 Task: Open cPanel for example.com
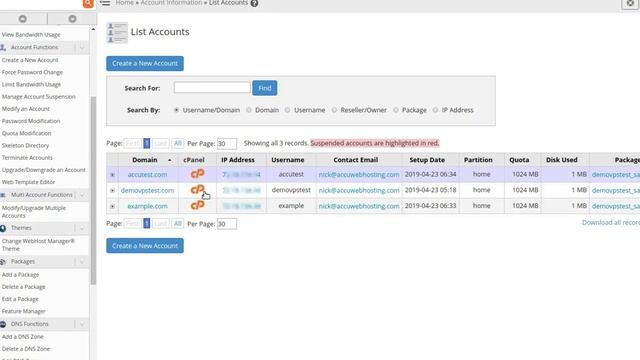[x=198, y=205]
